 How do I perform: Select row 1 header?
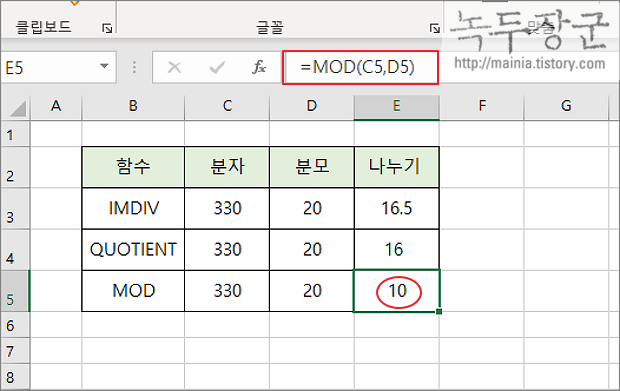point(15,134)
